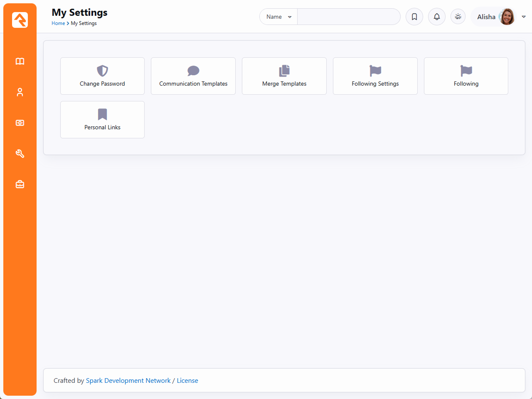
Task: Toggle the light/dark theme button
Action: (458, 17)
